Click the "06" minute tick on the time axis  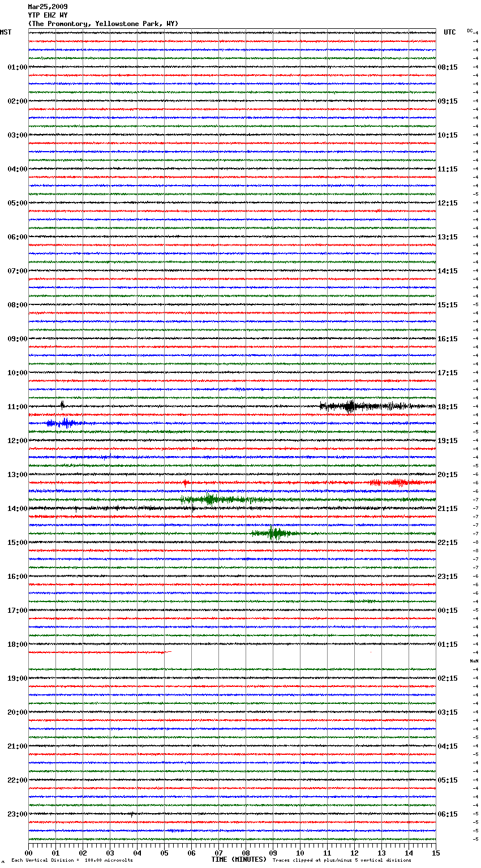pos(191,853)
